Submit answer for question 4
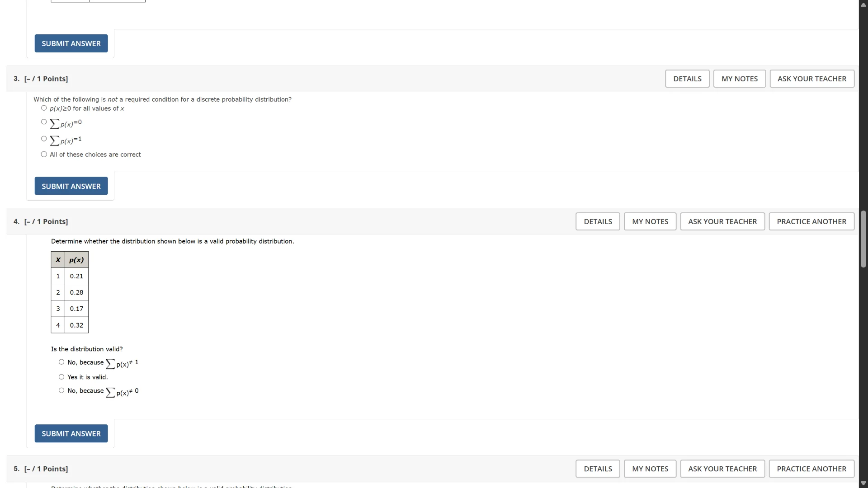The image size is (868, 488). click(x=71, y=433)
